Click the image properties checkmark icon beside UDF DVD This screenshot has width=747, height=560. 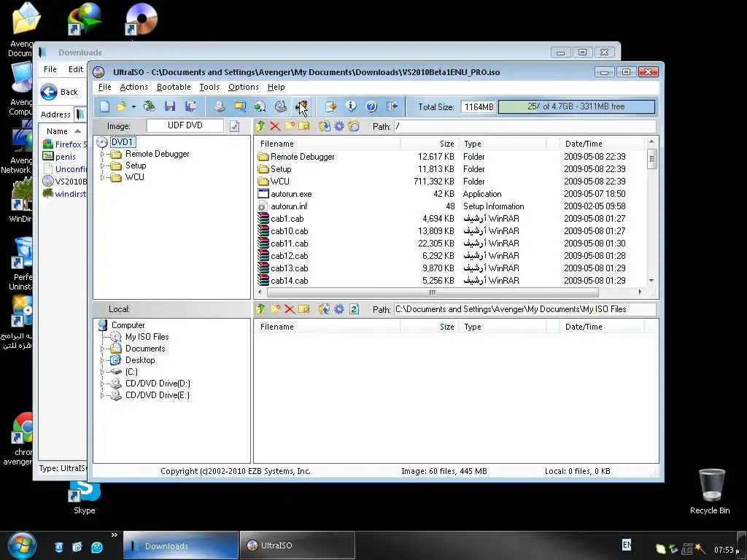pyautogui.click(x=234, y=126)
